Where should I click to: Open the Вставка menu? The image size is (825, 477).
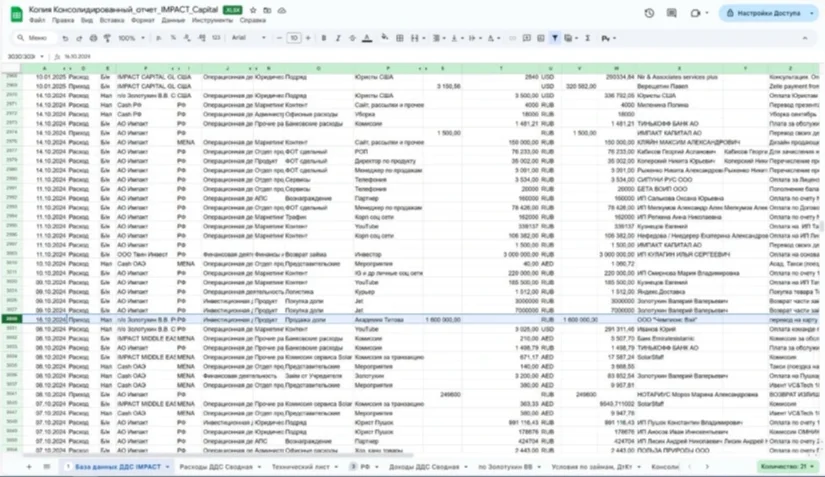click(112, 21)
